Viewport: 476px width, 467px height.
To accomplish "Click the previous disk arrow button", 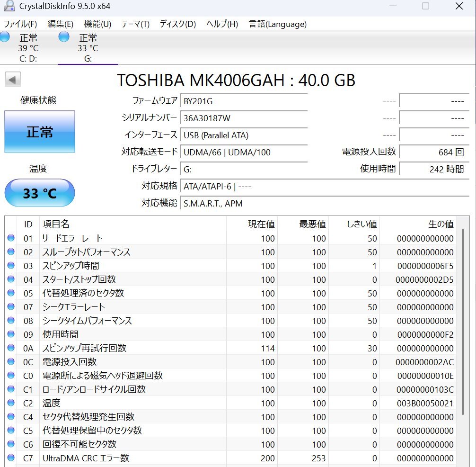I will click(13, 80).
